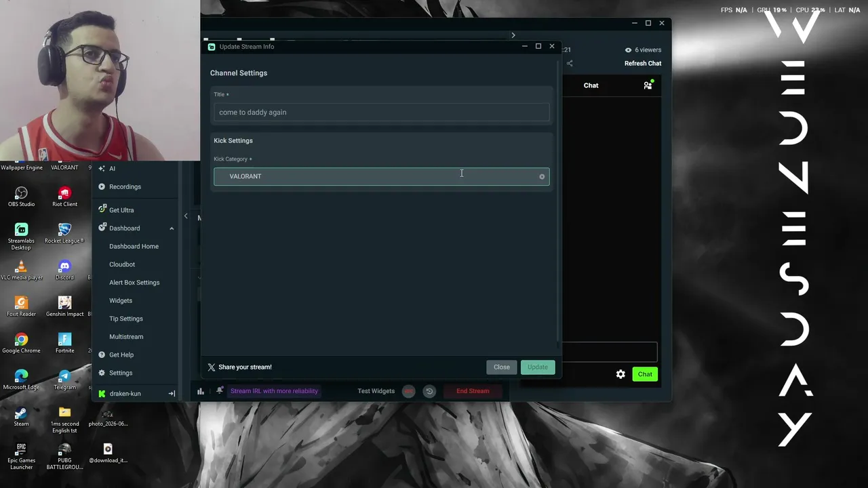Screen dimensions: 868x488
Task: Open Microsoft Edge desktop shortcut
Action: point(21,380)
